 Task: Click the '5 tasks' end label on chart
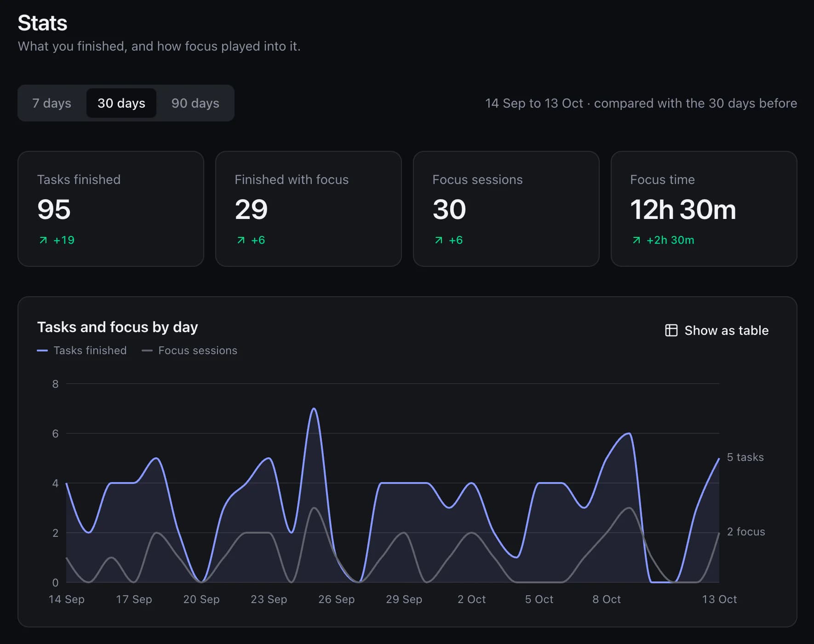[745, 457]
